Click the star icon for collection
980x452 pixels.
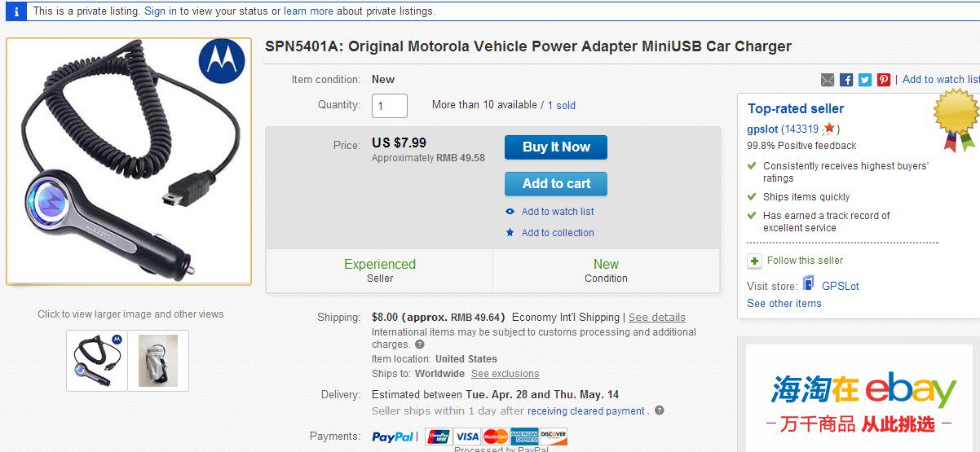click(510, 233)
